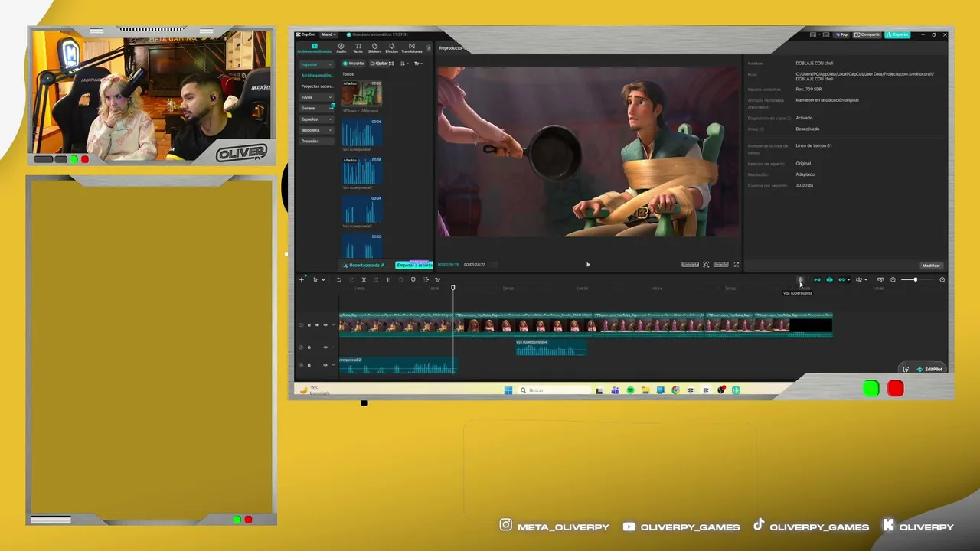
Task: Expand the Biblioteca sidebar section
Action: 315,130
